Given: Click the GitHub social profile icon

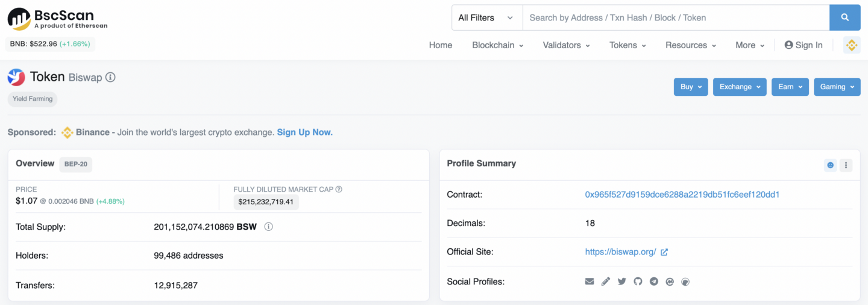Looking at the screenshot, I should click(638, 281).
